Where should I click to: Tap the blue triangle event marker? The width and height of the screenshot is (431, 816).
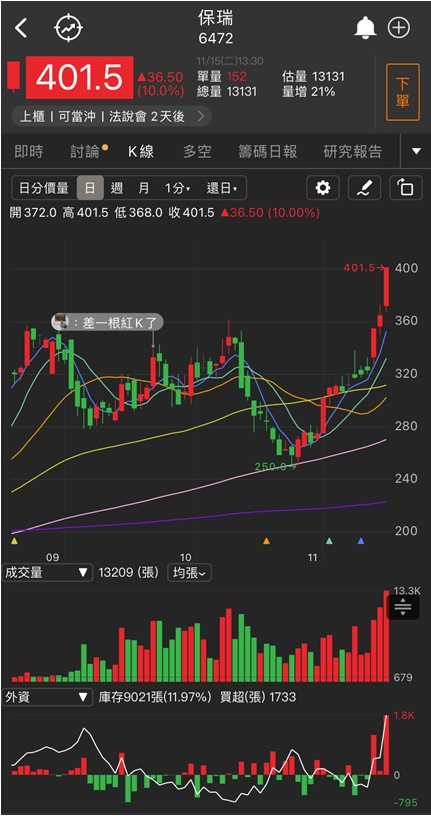(x=361, y=541)
